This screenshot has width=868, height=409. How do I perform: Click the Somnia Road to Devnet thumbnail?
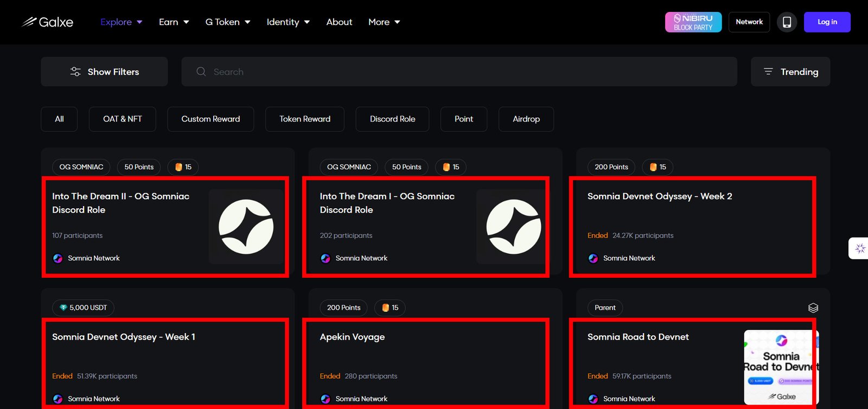[x=781, y=367]
